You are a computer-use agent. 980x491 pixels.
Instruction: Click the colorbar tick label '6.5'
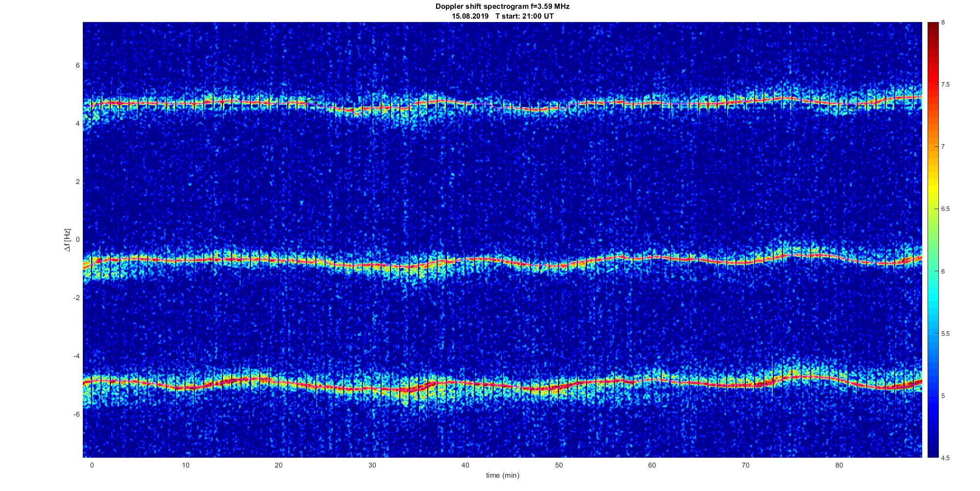(946, 209)
